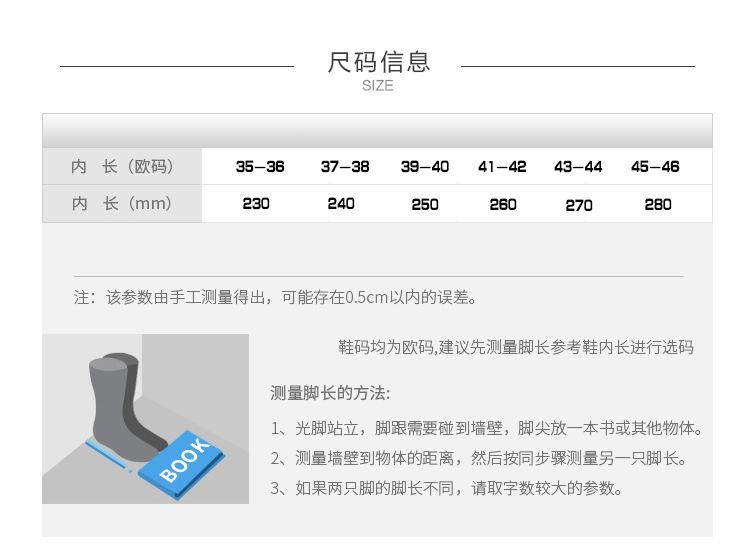Select size range 41–42

pos(502,166)
